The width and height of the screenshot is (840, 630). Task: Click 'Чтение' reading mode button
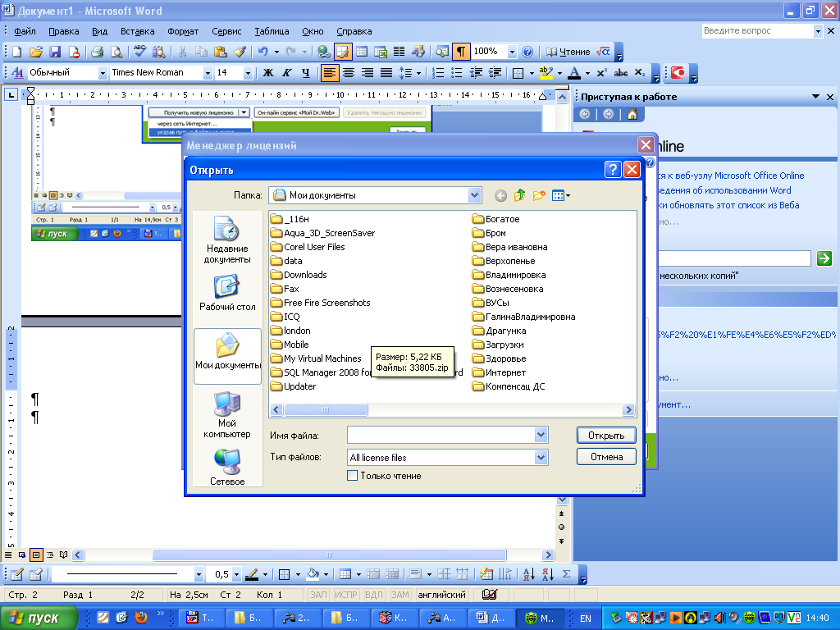568,52
